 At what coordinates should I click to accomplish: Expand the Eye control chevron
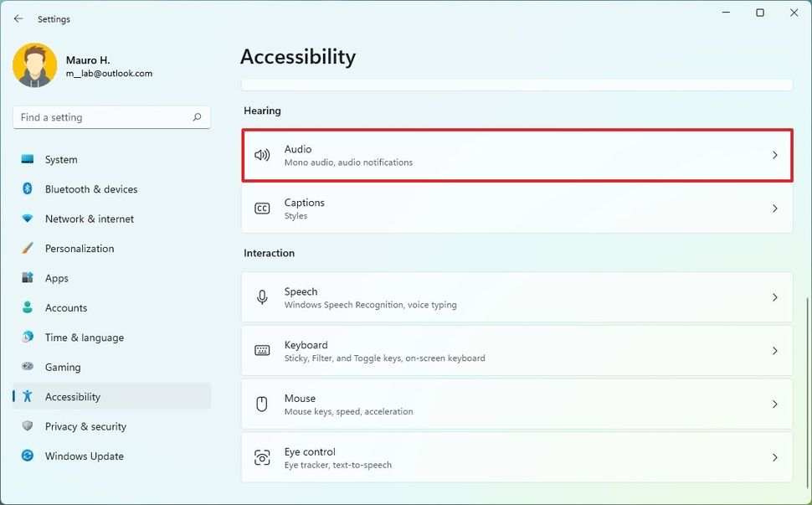[774, 457]
